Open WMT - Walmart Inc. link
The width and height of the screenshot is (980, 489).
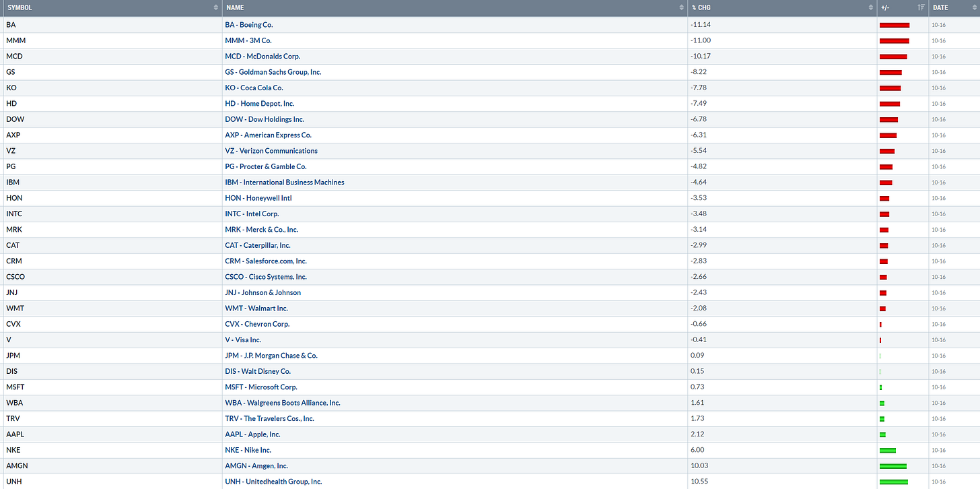tap(256, 308)
